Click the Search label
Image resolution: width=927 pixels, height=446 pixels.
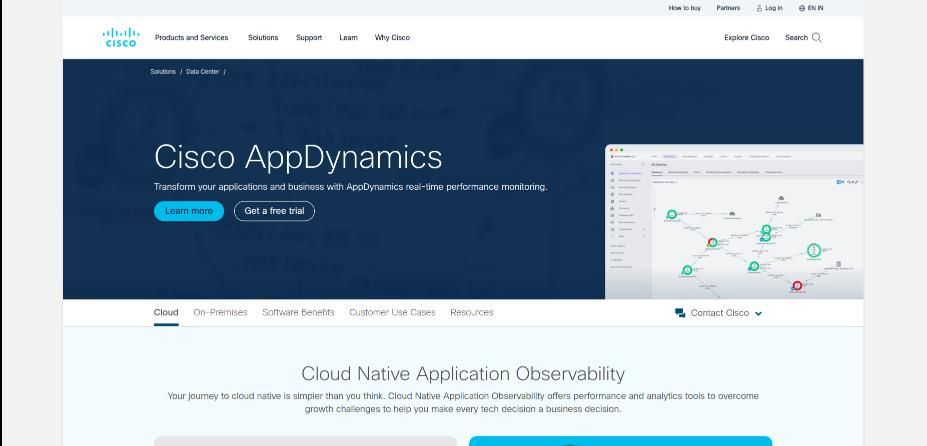(796, 37)
